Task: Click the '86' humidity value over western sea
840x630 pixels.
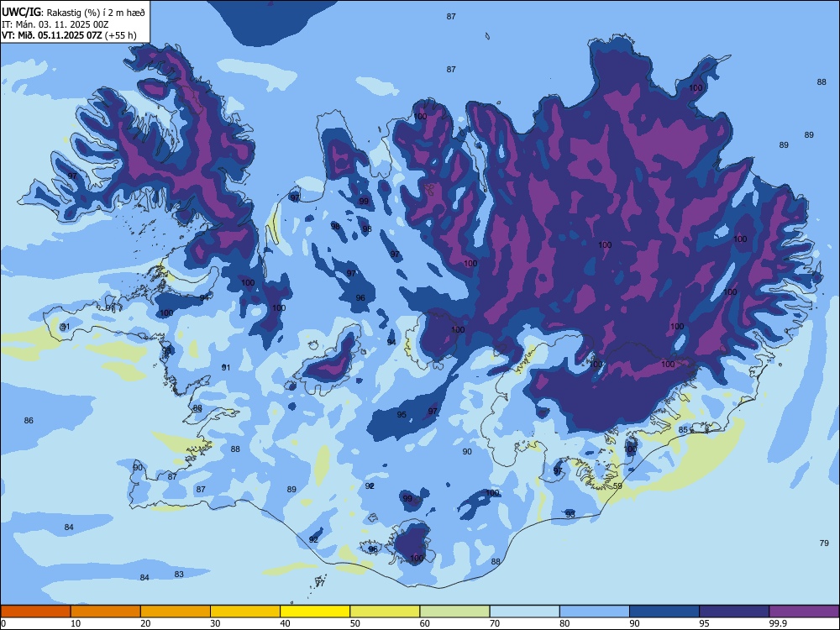Action: pyautogui.click(x=29, y=421)
